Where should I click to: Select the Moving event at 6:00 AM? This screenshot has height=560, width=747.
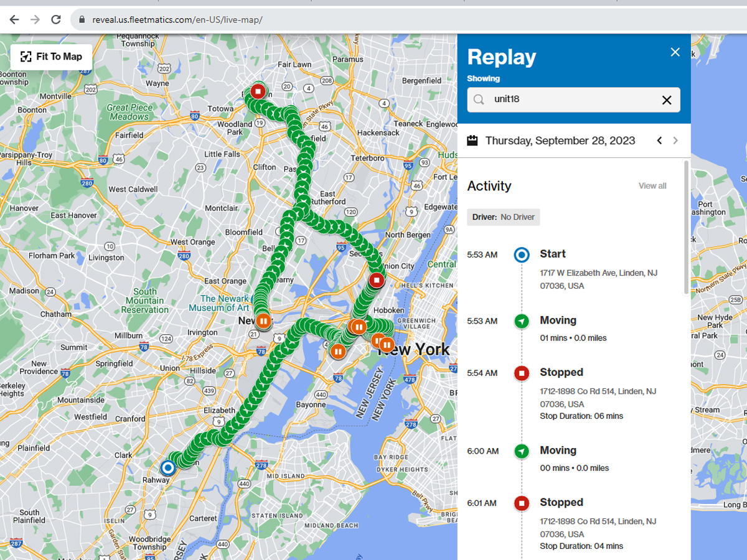(558, 450)
